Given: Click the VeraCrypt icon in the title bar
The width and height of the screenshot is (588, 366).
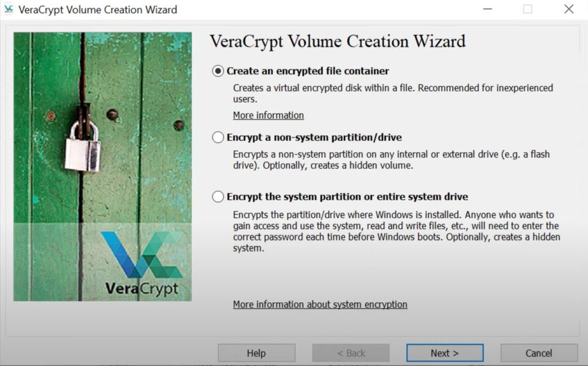Looking at the screenshot, I should click(10, 9).
